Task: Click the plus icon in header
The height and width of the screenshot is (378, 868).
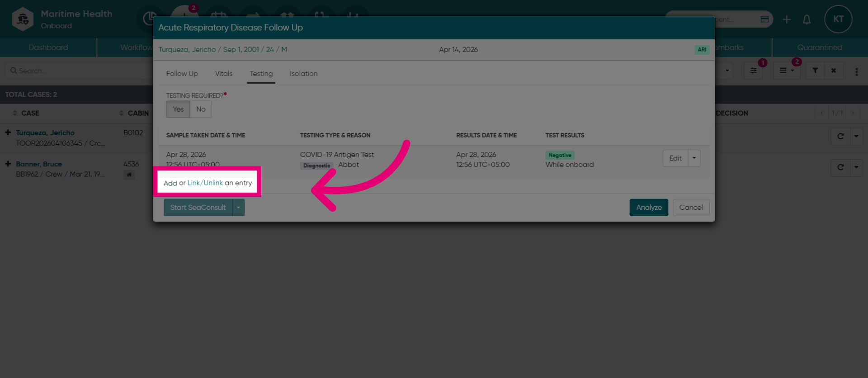Action: point(787,19)
